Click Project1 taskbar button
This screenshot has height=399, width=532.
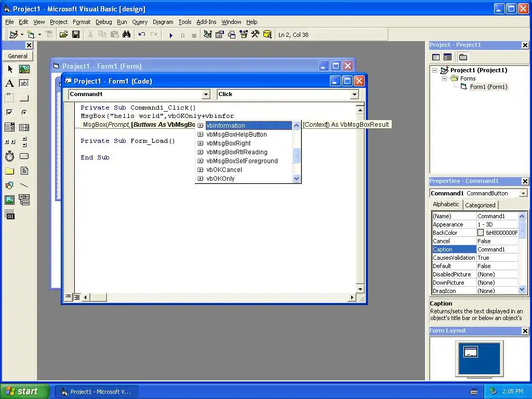tap(96, 392)
